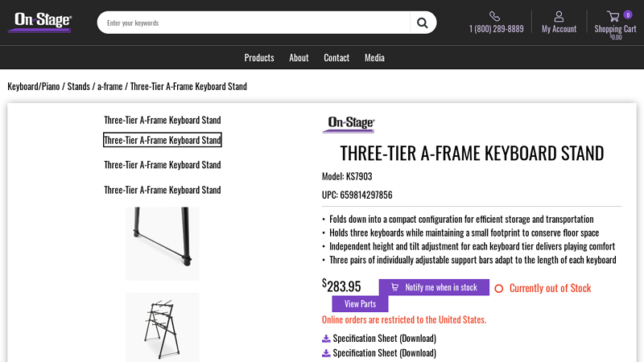Click the On-Stage brand logo above title
The image size is (644, 362).
[349, 125]
